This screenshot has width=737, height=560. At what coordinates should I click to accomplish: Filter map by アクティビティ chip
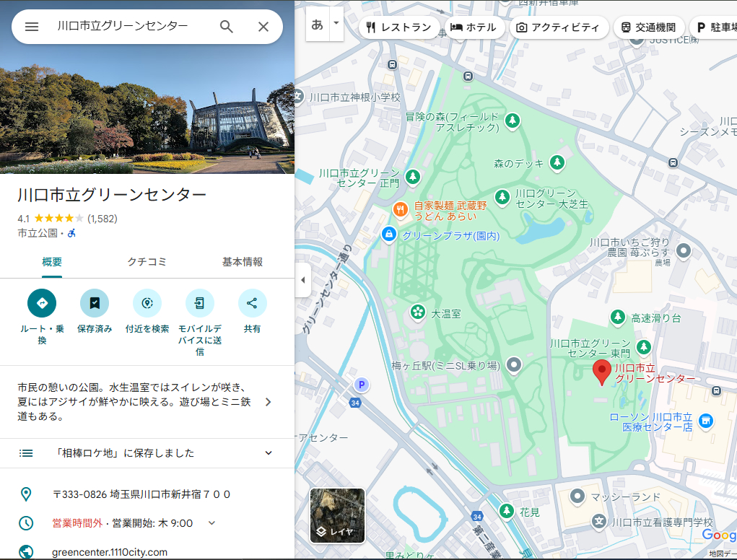[x=558, y=27]
